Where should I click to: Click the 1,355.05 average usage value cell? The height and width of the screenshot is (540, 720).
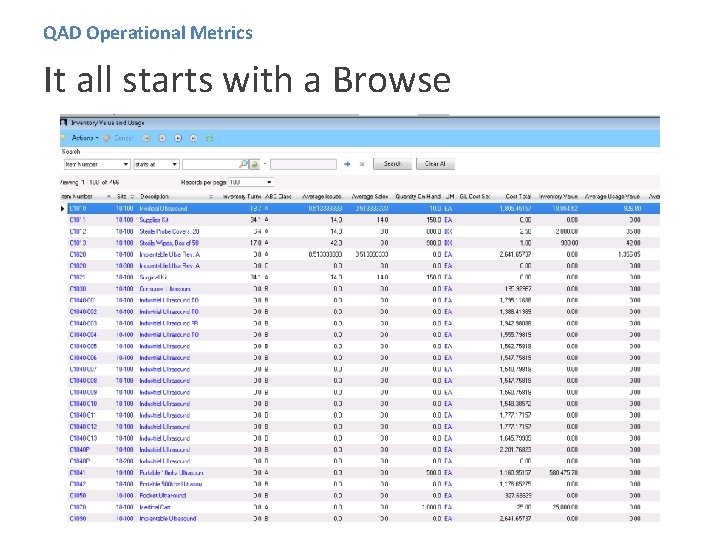click(x=629, y=254)
